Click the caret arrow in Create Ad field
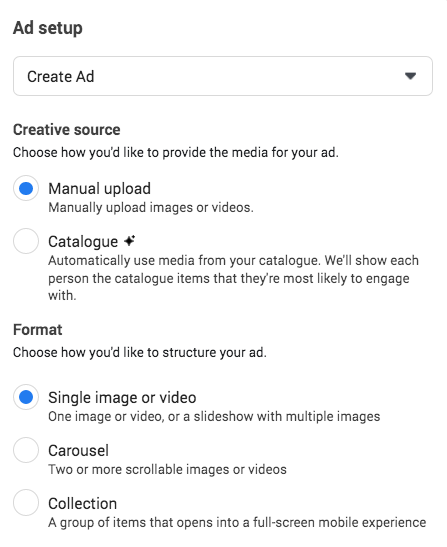Image resolution: width=447 pixels, height=547 pixels. (410, 76)
